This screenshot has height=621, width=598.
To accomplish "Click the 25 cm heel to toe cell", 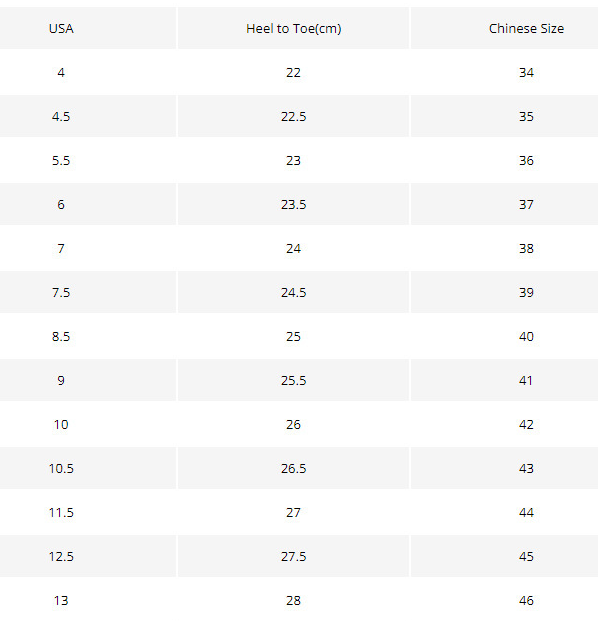I will coord(293,336).
